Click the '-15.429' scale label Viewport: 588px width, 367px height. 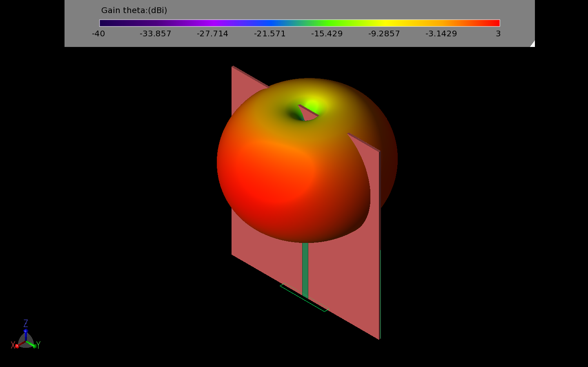click(327, 34)
